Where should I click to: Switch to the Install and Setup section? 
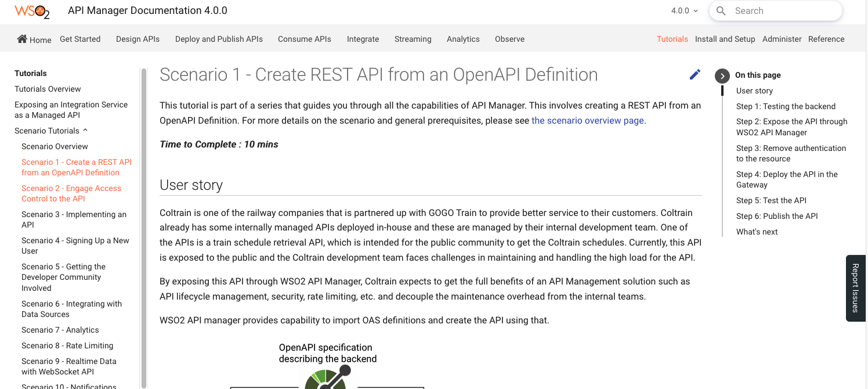[x=725, y=38]
